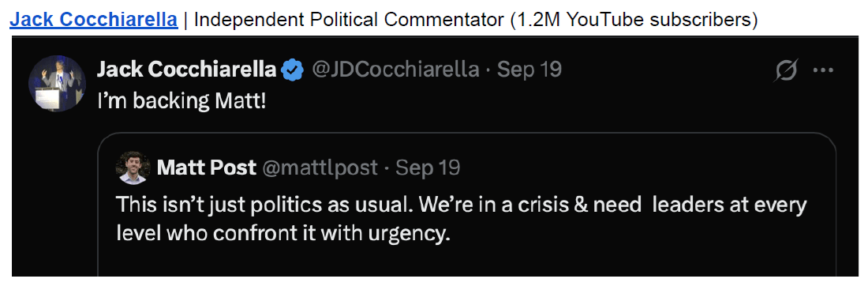The width and height of the screenshot is (868, 290).
Task: Open the three-dot more options menu
Action: [822, 70]
